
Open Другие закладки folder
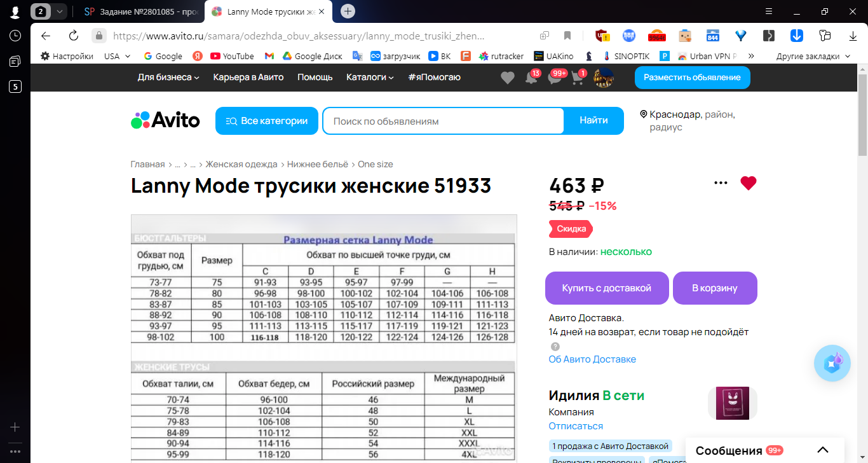tap(813, 56)
